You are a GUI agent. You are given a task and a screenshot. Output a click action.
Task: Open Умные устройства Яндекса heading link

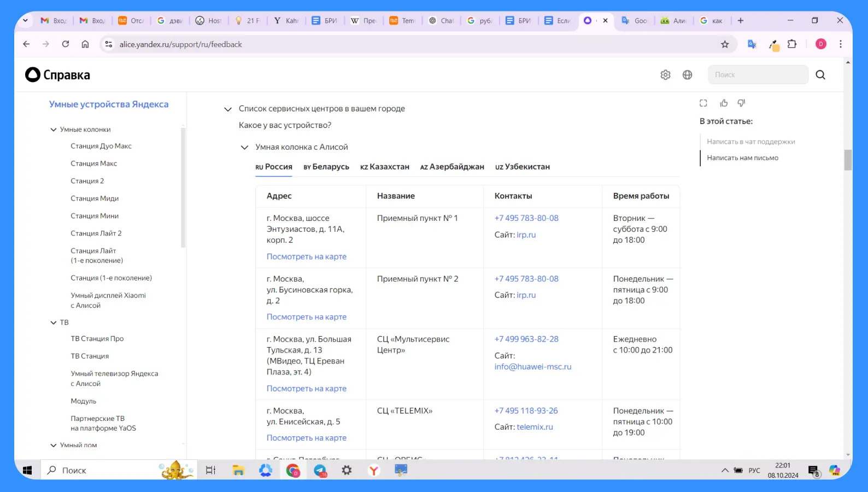tap(109, 104)
